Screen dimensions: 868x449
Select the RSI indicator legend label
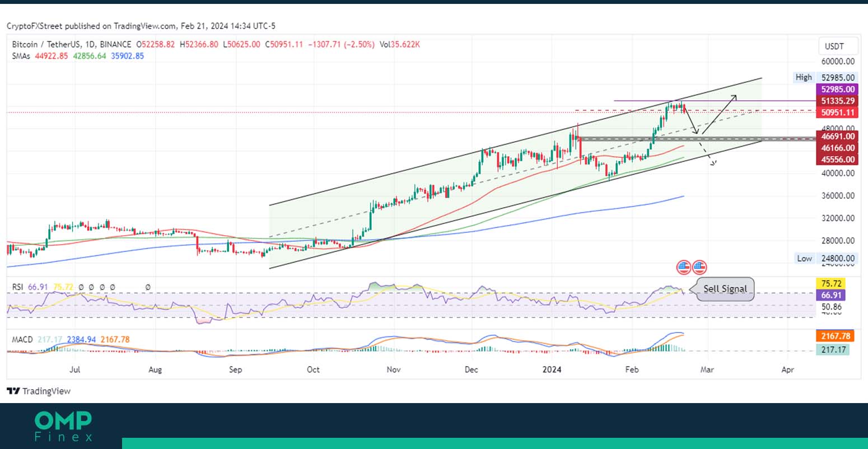(x=18, y=287)
